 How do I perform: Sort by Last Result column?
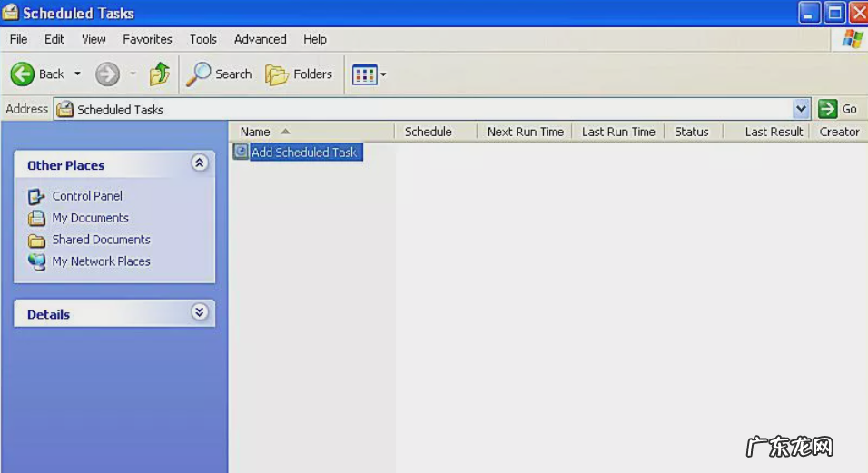766,132
